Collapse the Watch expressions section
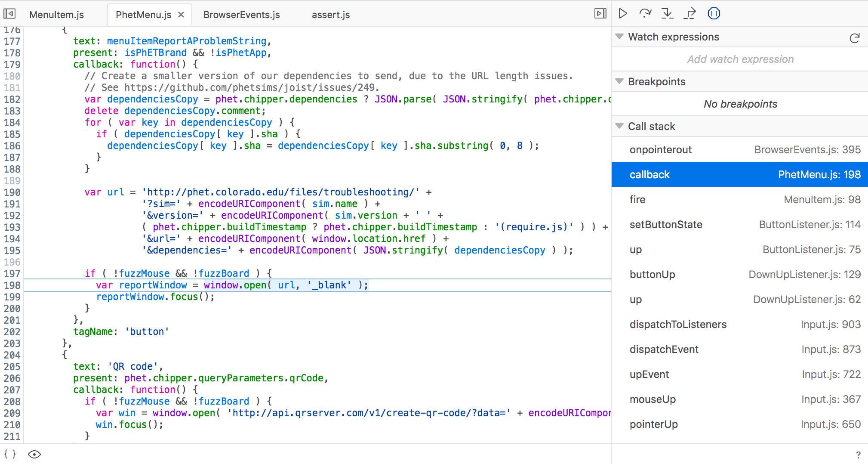This screenshot has height=464, width=868. point(619,37)
